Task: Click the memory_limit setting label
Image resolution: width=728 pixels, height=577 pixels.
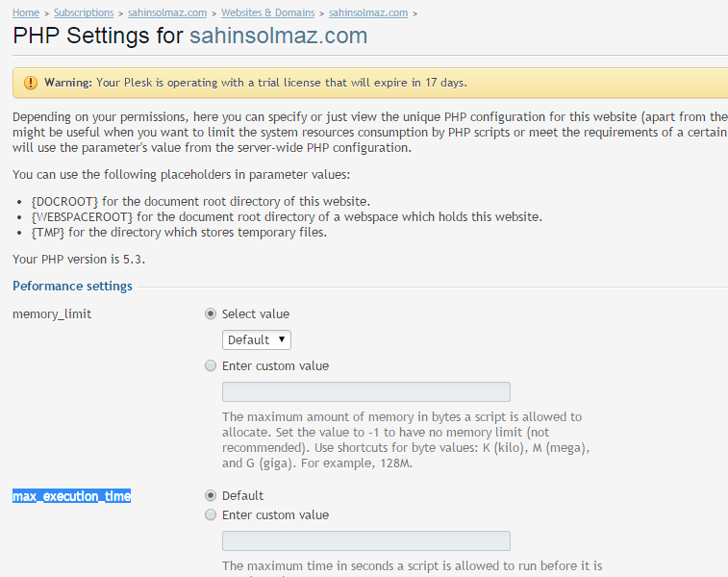Action: (52, 314)
